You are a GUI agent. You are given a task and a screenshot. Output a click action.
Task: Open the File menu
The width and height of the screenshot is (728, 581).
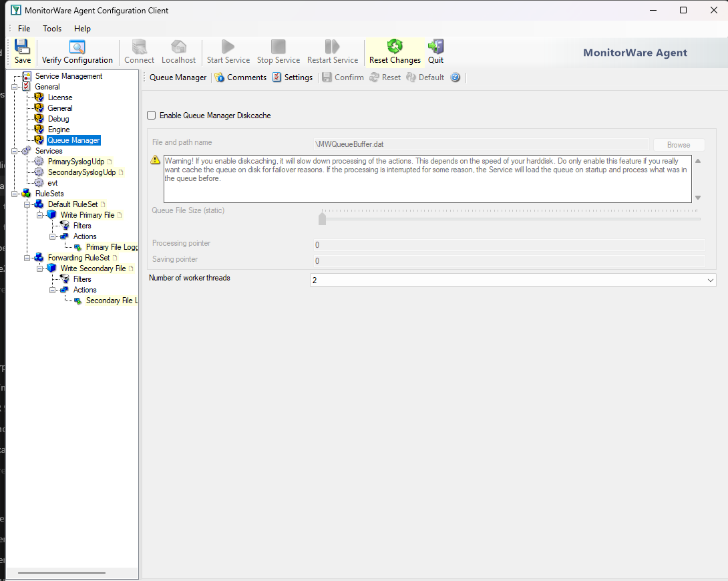(x=23, y=29)
